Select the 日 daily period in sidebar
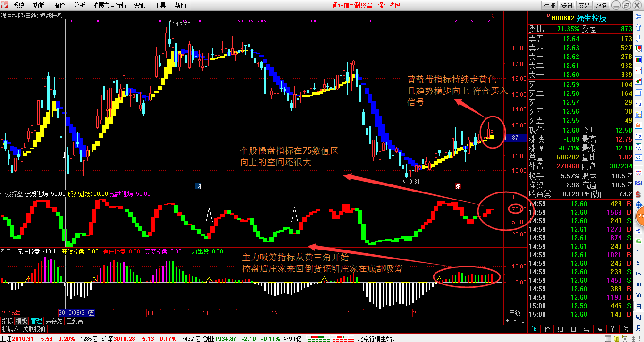 pos(638,306)
